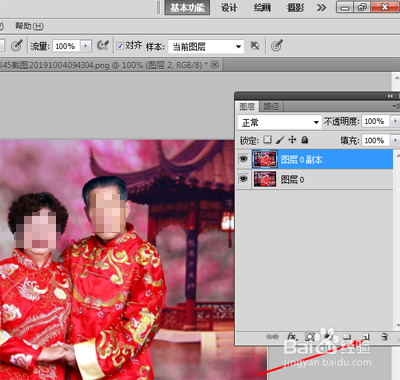Click the link layers icon
This screenshot has width=400, height=380.
(272, 337)
